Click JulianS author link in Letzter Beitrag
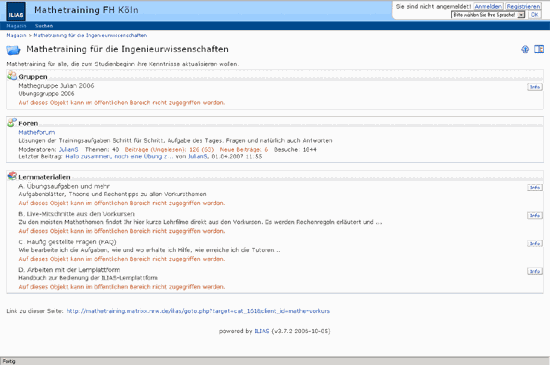Image resolution: width=550 pixels, height=365 pixels. 198,156
